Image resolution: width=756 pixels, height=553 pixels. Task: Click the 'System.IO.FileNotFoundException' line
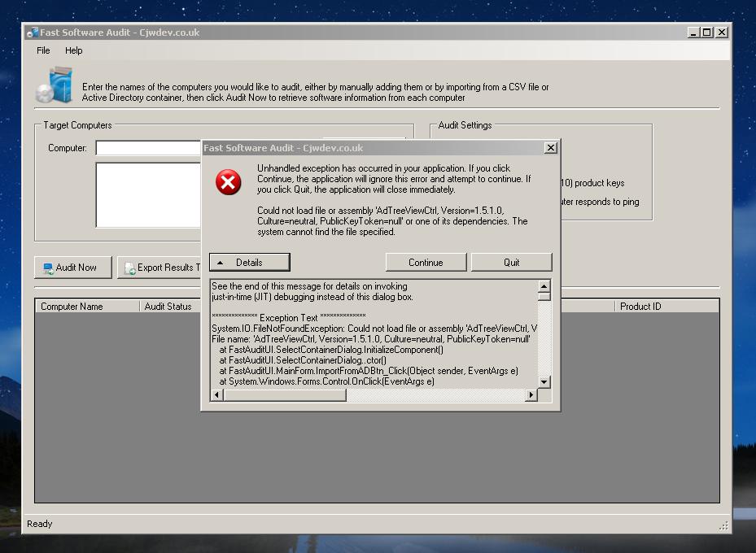click(x=374, y=329)
